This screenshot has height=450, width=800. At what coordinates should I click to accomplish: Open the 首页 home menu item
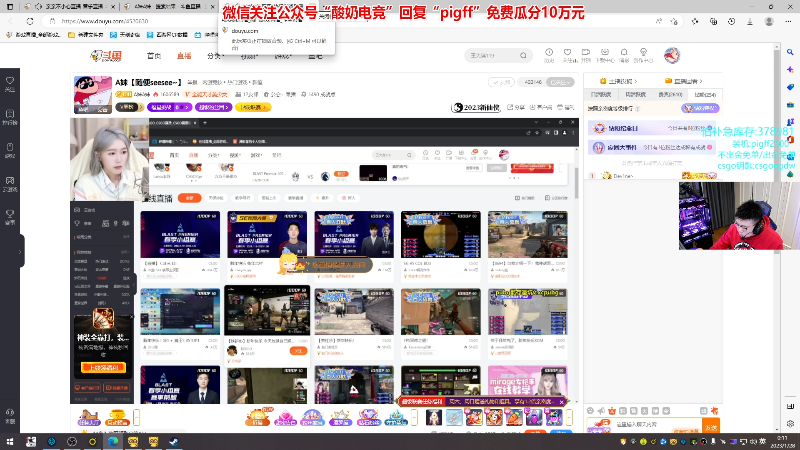154,56
